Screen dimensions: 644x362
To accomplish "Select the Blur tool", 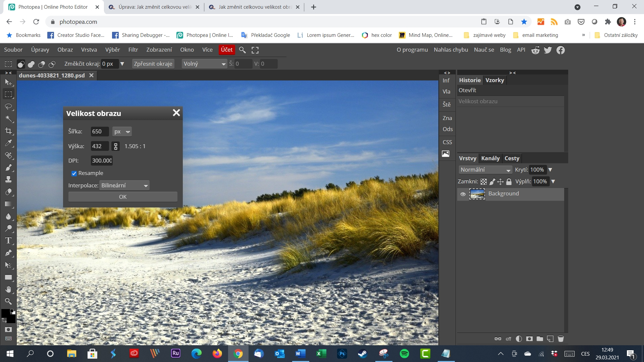I will [8, 216].
